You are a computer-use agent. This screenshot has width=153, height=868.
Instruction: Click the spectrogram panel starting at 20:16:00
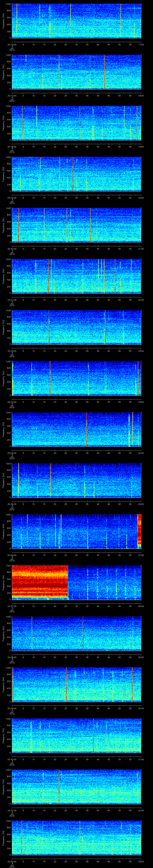pos(76,21)
